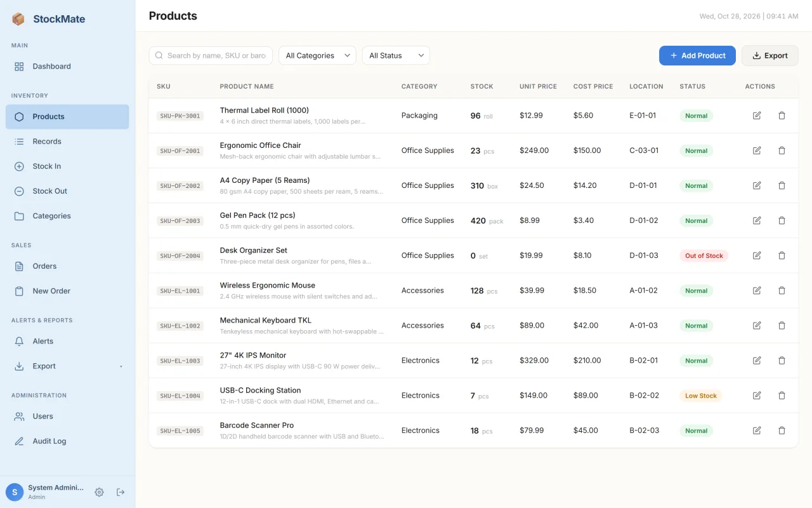This screenshot has width=812, height=508.
Task: Click location B-02-03 cell
Action: coord(644,430)
